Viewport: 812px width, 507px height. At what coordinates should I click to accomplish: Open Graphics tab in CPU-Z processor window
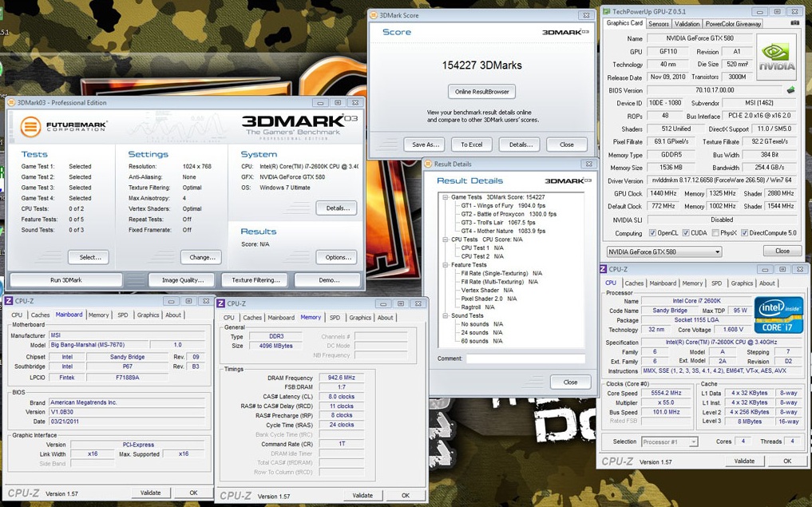[x=742, y=283]
